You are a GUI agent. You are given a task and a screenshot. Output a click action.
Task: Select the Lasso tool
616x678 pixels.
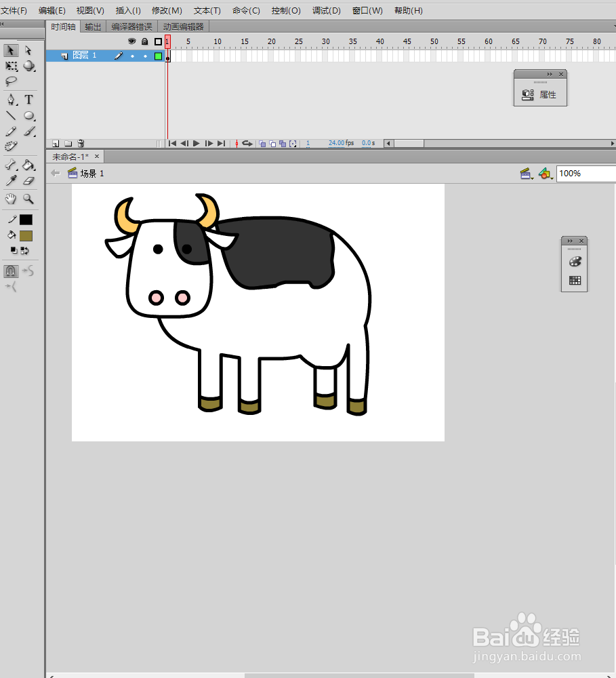(x=10, y=81)
